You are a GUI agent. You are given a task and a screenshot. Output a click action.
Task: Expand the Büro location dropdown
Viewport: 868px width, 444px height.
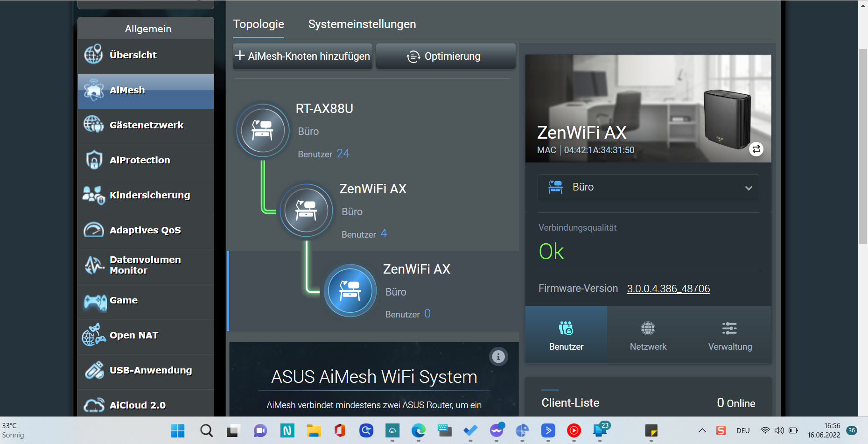pos(648,188)
